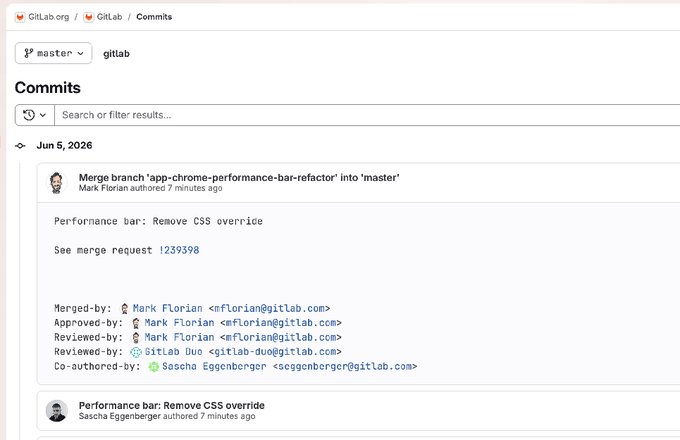Click Mark Florian link on Approved-by line
Image resolution: width=680 pixels, height=440 pixels.
tap(179, 323)
